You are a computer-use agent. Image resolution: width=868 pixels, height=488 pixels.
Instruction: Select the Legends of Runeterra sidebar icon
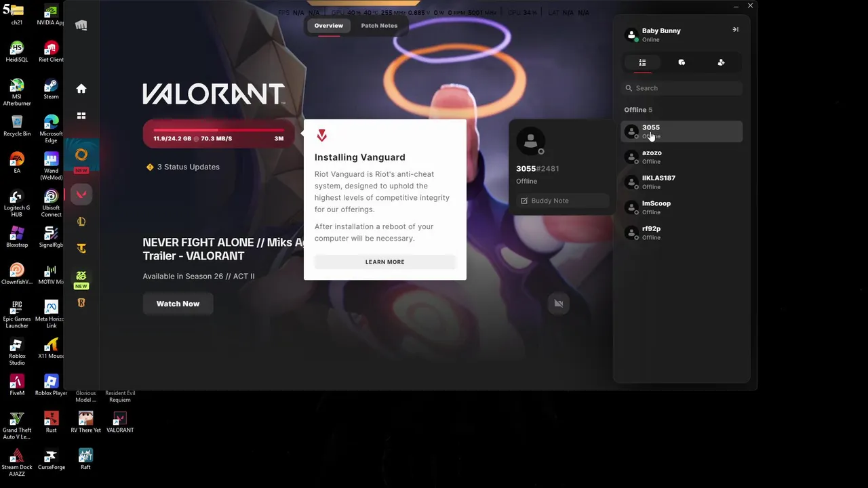pyautogui.click(x=81, y=303)
